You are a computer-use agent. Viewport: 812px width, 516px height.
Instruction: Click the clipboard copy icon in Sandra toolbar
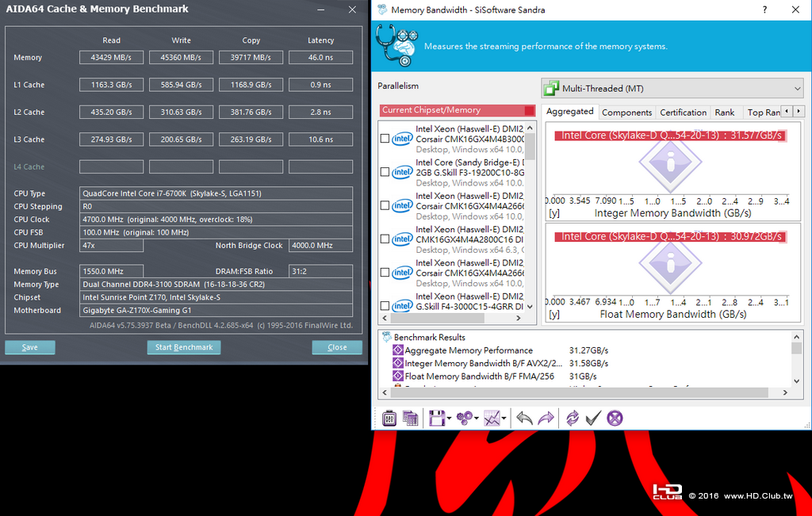(389, 419)
